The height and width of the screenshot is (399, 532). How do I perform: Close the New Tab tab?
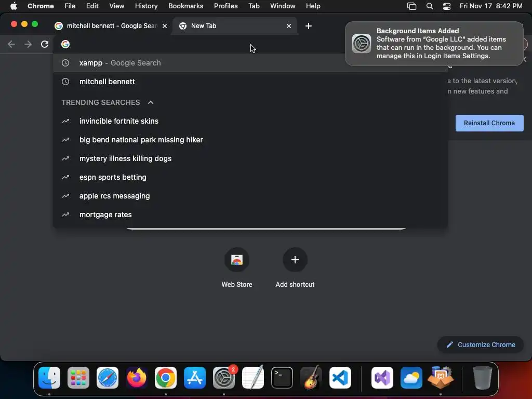coord(289,26)
